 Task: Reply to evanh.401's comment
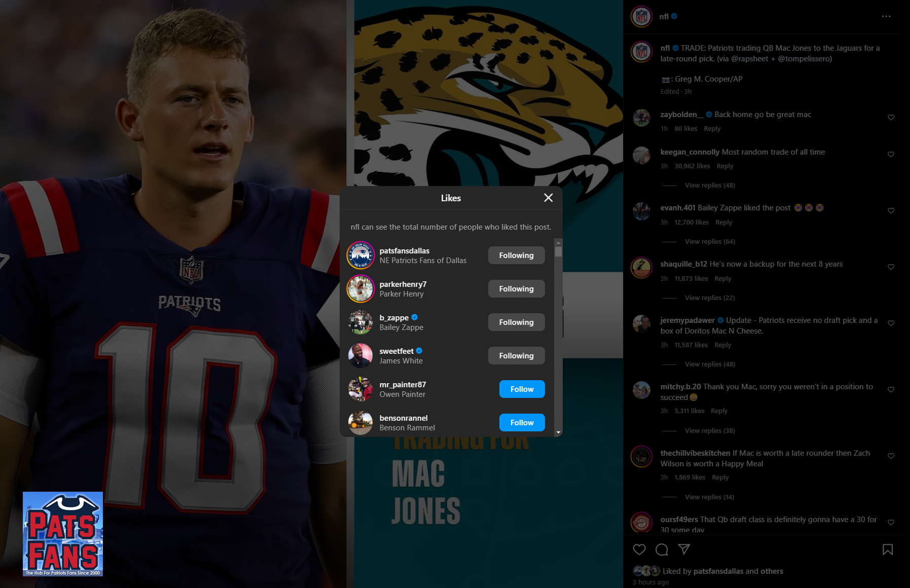click(x=723, y=222)
